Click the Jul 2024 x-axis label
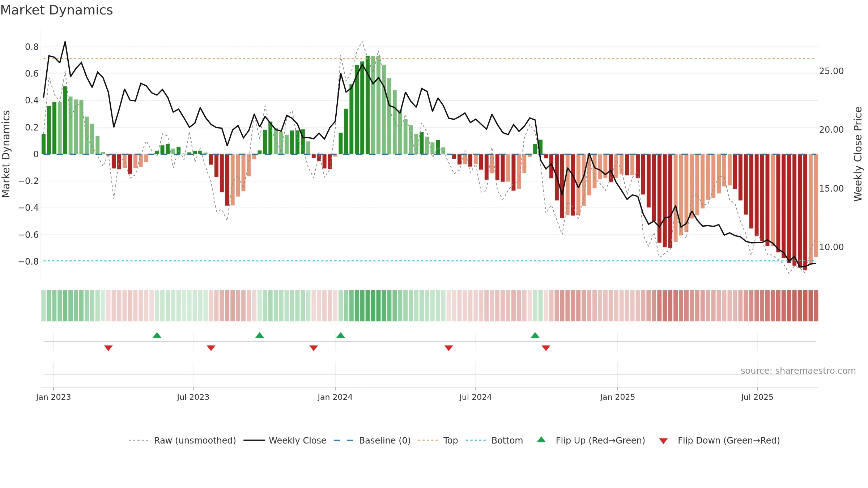 click(476, 397)
